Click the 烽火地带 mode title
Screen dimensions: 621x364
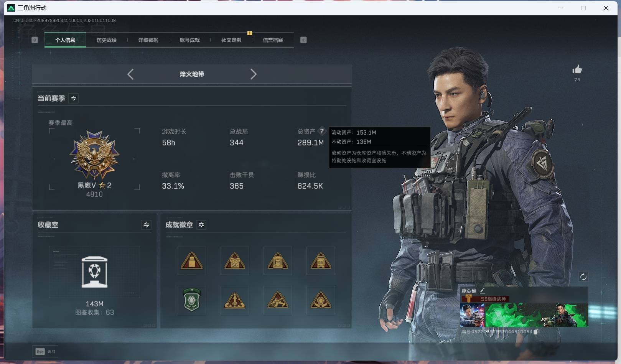click(192, 74)
